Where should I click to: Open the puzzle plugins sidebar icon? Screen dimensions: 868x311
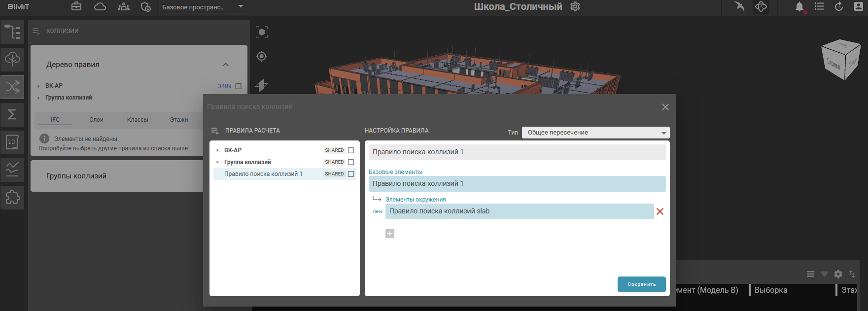[x=12, y=198]
